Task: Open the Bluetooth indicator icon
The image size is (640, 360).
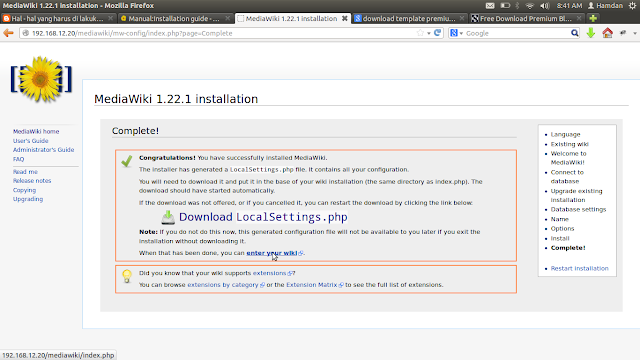Action: point(518,5)
